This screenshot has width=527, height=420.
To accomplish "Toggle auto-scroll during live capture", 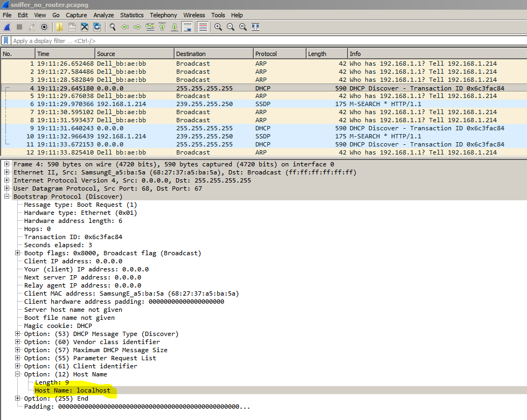I will [x=187, y=26].
